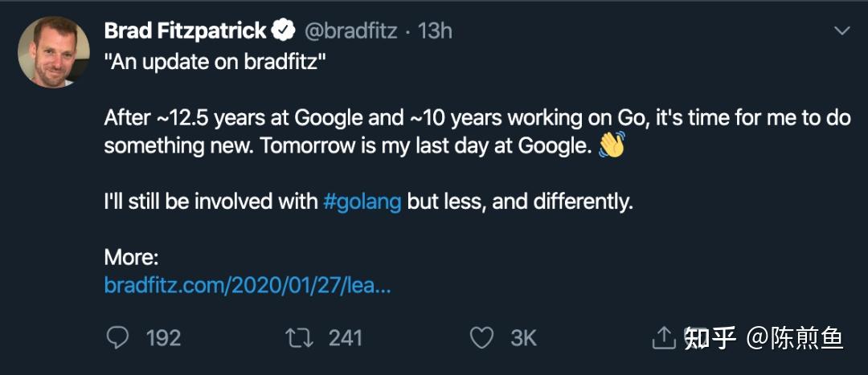Click the waving hand emoji

612,146
